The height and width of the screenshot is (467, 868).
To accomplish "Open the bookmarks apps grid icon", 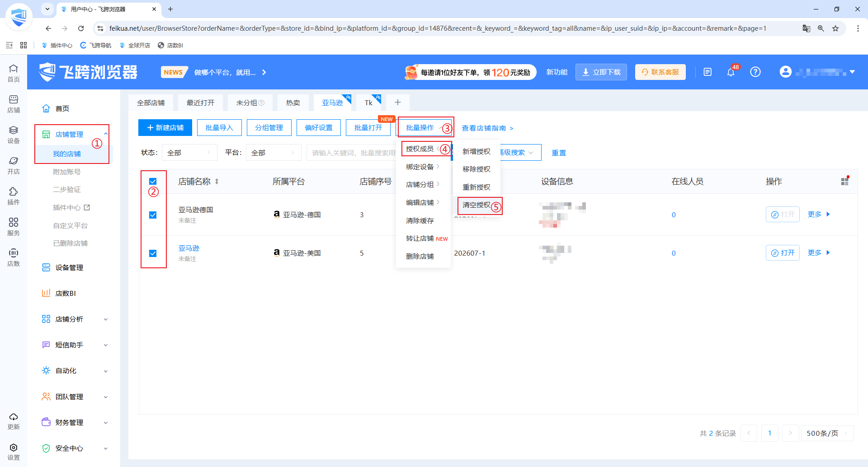I will coord(24,45).
